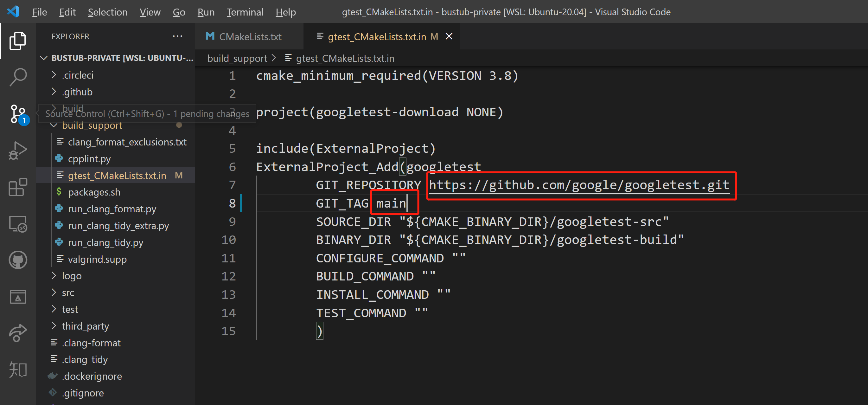Click the Explorer more actions ellipsis
Viewport: 868px width, 405px height.
click(x=177, y=36)
